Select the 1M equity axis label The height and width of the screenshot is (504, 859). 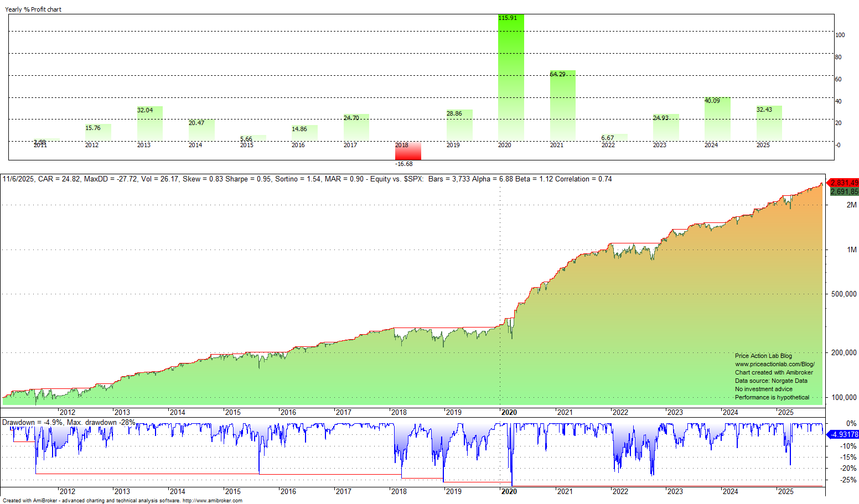(851, 250)
